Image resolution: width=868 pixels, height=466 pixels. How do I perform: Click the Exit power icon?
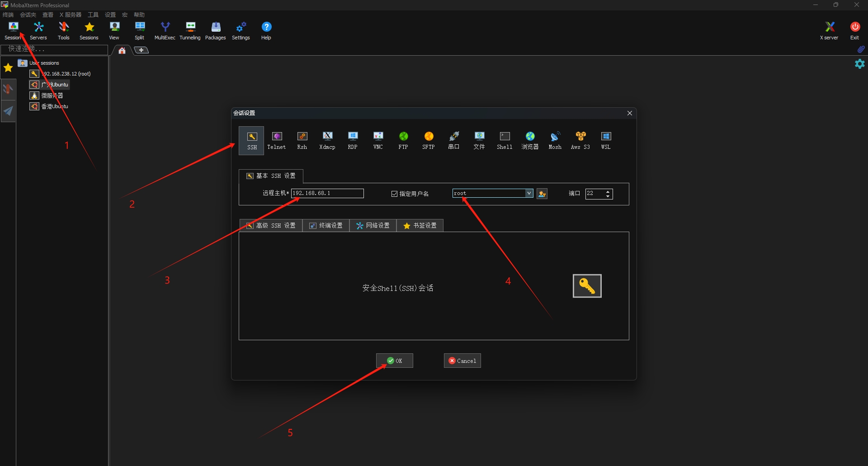pyautogui.click(x=855, y=31)
